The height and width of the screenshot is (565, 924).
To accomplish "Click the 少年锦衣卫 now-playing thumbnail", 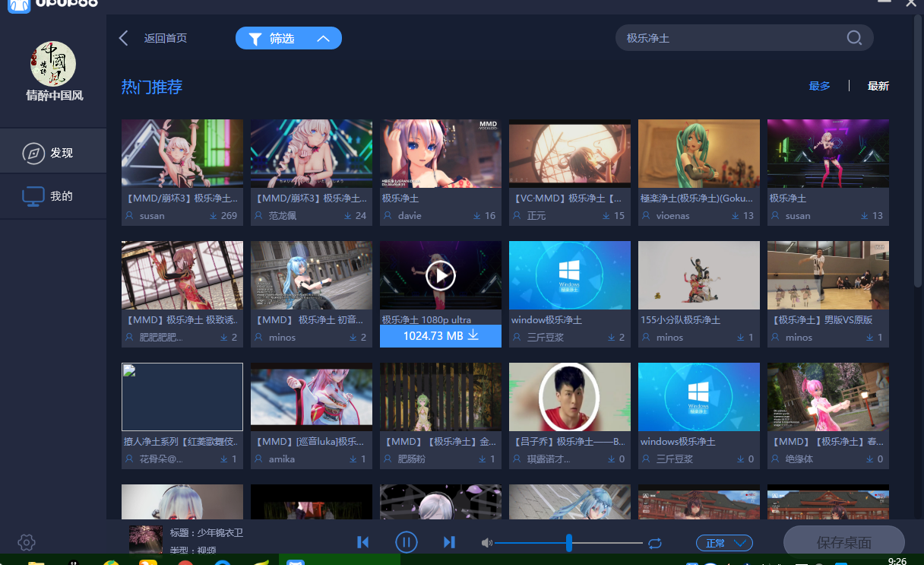I will [x=145, y=539].
